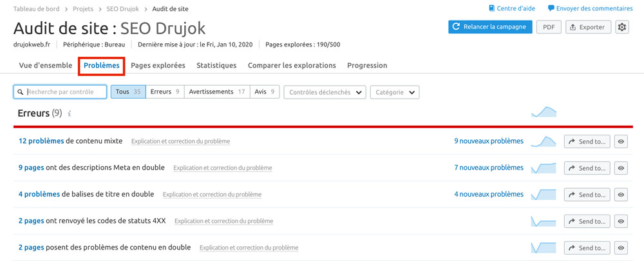Expand the Catégorie dropdown
644x261 pixels.
click(395, 92)
